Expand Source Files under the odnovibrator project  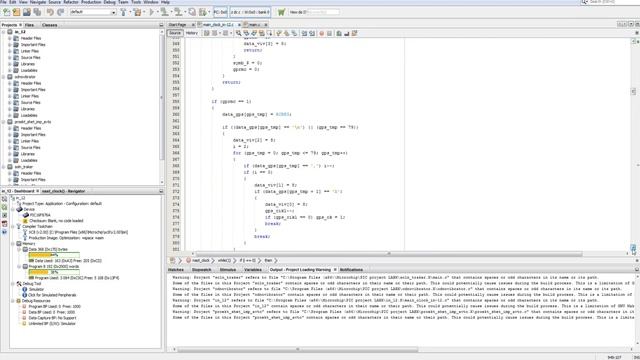[x=10, y=102]
